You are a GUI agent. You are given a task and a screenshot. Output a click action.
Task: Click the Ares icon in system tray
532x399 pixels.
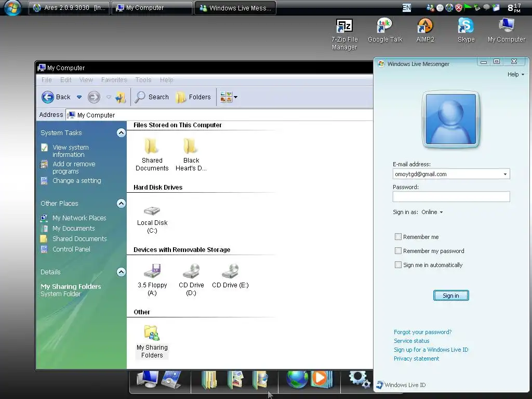[x=449, y=8]
